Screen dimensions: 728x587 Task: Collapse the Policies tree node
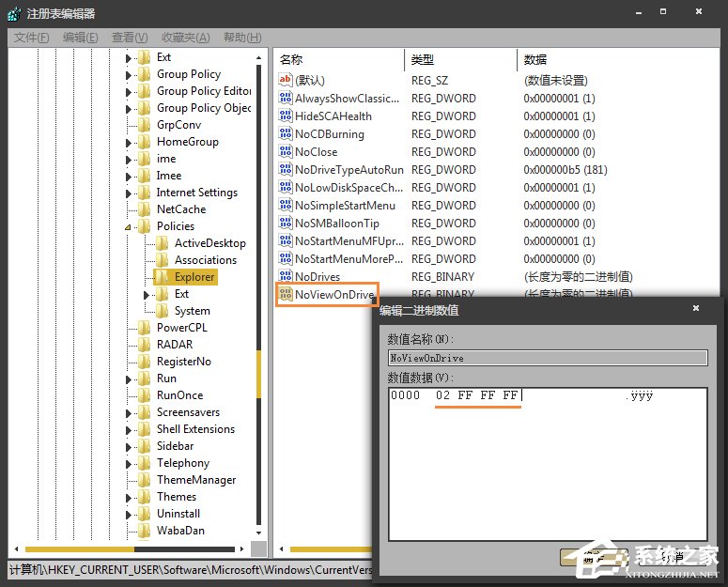coord(129,227)
